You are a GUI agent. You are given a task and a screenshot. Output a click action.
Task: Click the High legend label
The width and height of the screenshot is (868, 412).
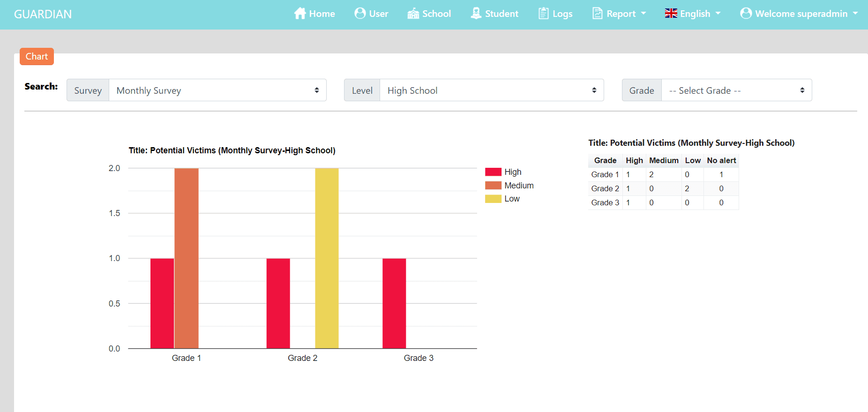[x=513, y=172]
